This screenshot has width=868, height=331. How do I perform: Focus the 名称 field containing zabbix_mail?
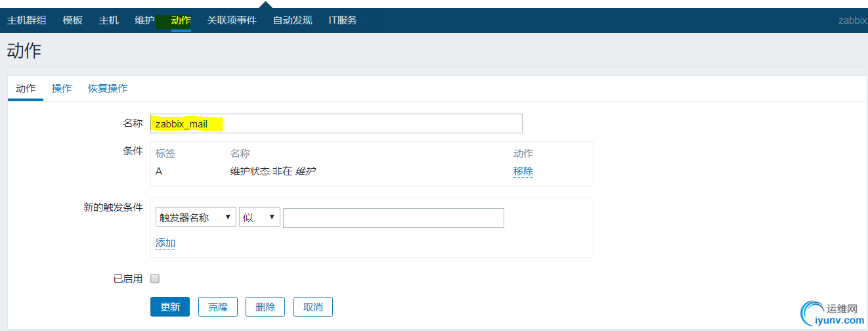coord(336,123)
